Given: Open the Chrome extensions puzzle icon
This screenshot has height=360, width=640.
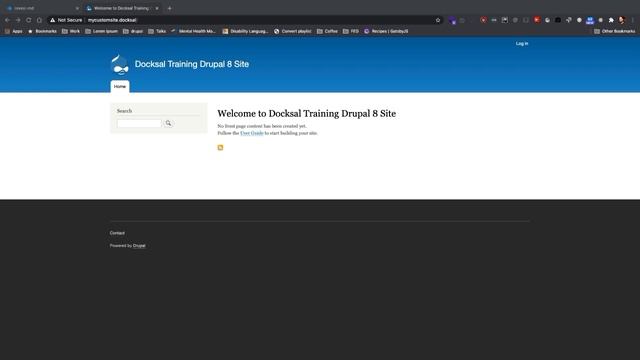Looking at the screenshot, I should pyautogui.click(x=611, y=20).
